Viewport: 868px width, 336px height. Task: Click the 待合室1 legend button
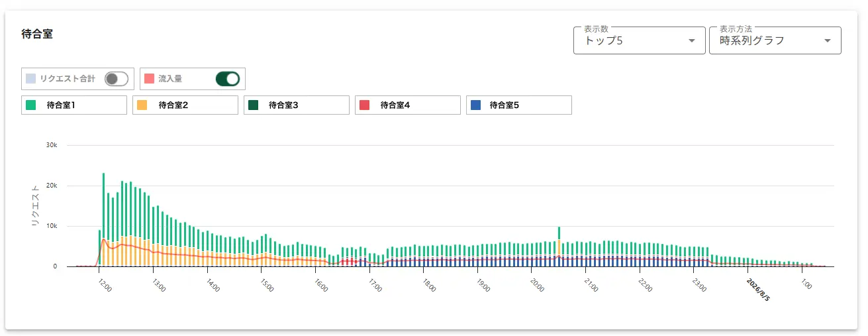coord(74,105)
